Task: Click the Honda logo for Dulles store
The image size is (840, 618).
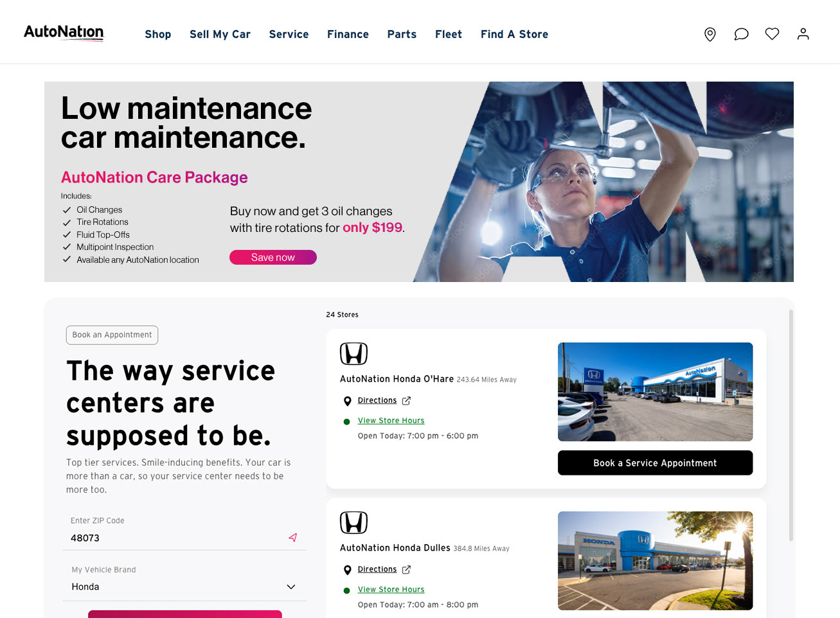Action: tap(353, 522)
